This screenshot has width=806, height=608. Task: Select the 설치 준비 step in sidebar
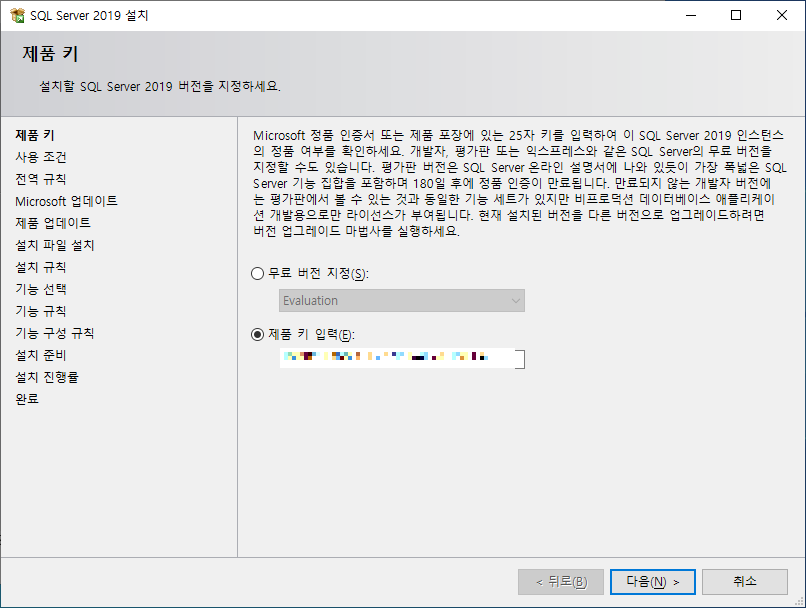41,355
